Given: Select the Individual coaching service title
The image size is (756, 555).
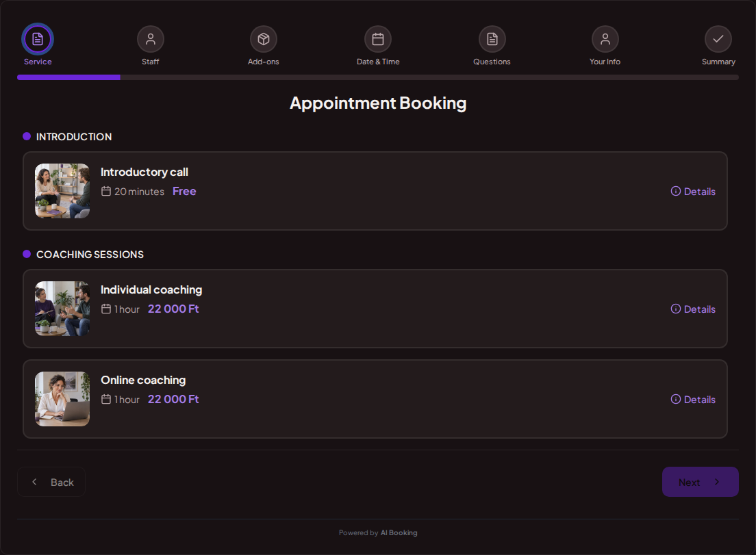Looking at the screenshot, I should 151,289.
